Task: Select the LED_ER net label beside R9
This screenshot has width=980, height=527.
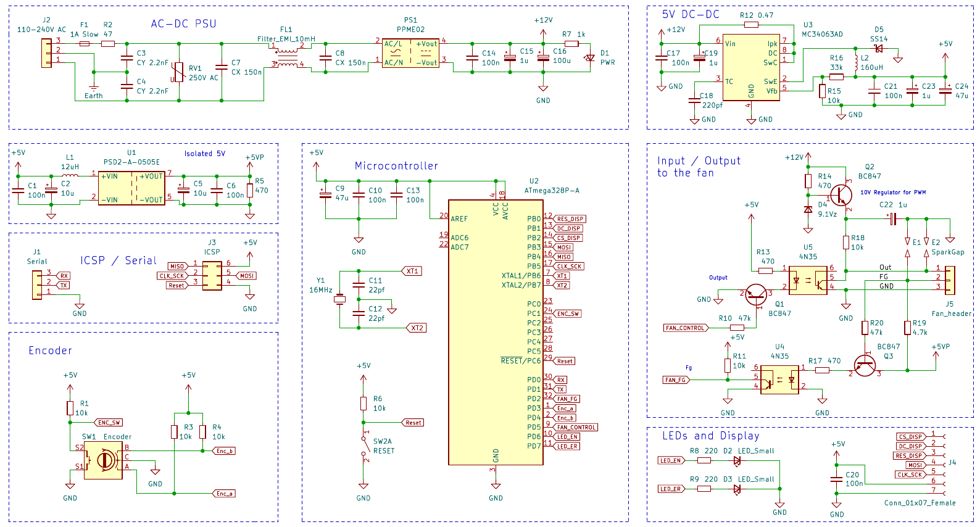Action: click(x=671, y=489)
